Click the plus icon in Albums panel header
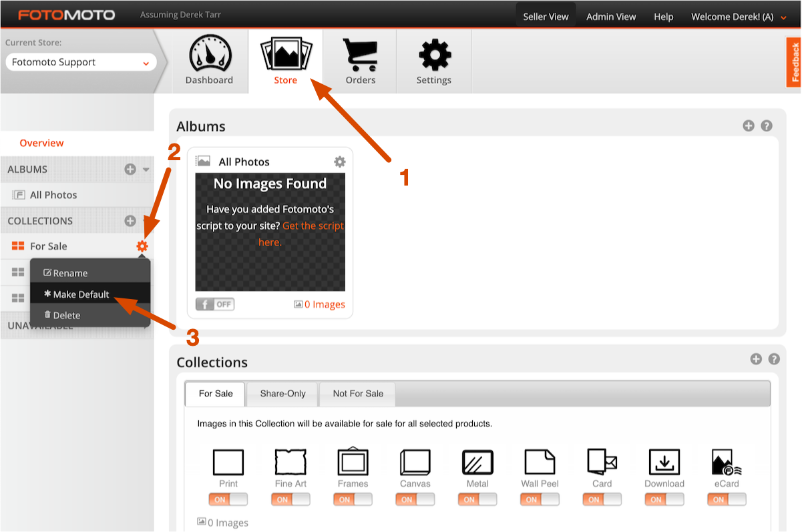 pos(749,125)
